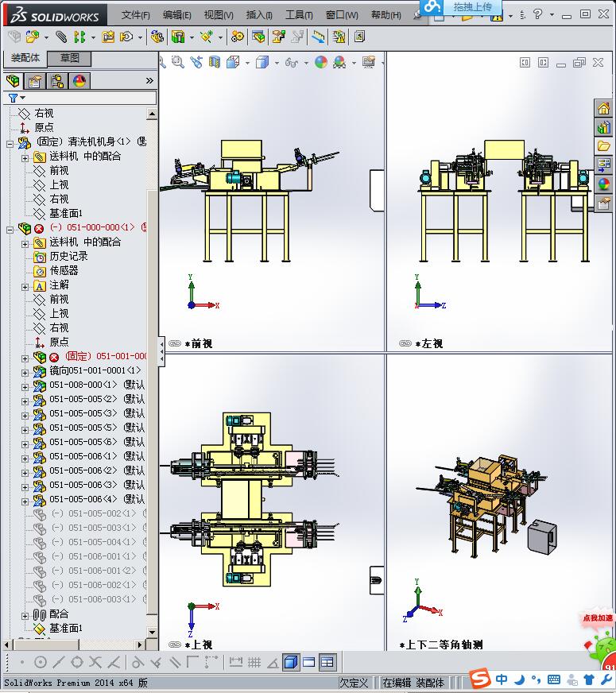Open the ConfigurationManager tab icon
616x693 pixels.
point(57,81)
